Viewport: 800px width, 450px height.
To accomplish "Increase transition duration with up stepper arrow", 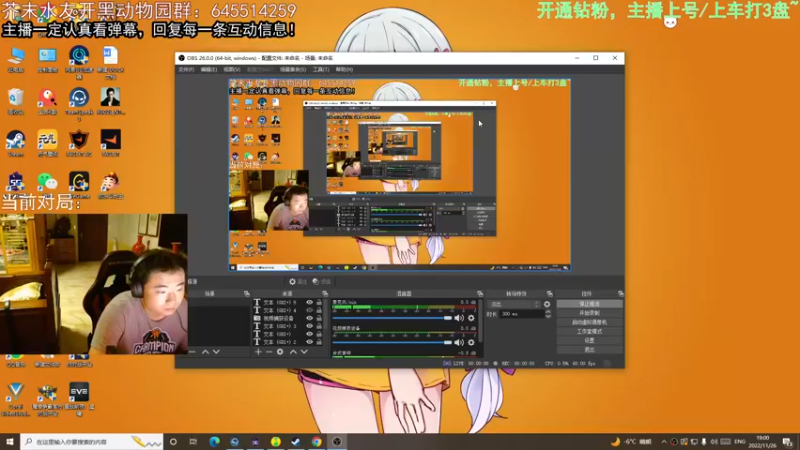I will [548, 312].
